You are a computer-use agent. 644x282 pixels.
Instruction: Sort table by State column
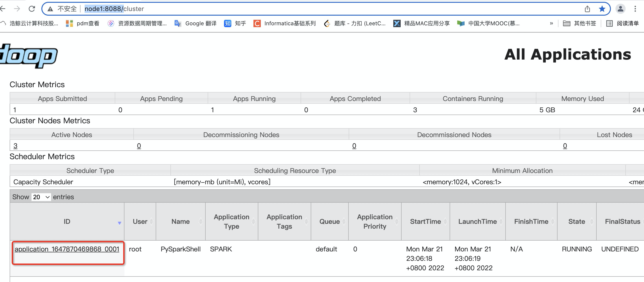[577, 222]
